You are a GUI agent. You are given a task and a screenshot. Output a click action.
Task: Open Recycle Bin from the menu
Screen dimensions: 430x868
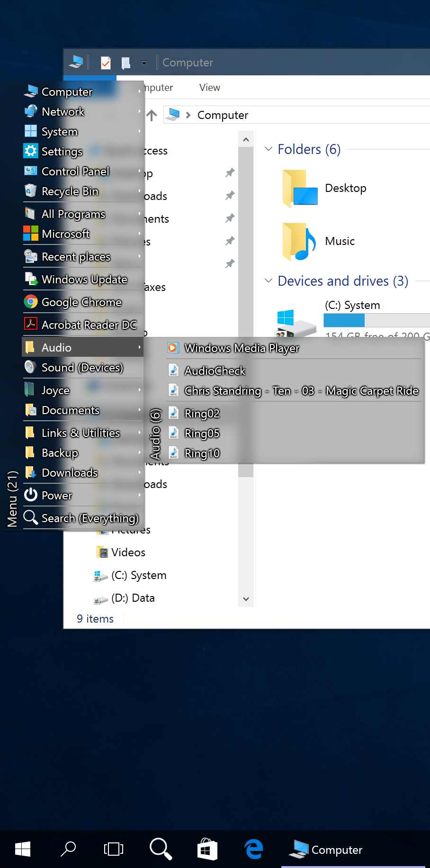(70, 191)
